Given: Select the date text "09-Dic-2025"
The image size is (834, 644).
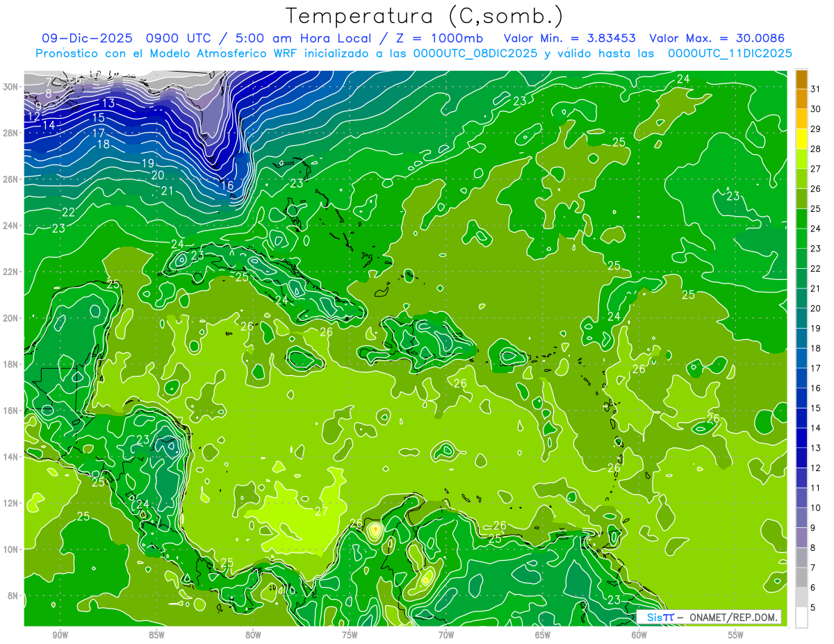Looking at the screenshot, I should [x=87, y=38].
